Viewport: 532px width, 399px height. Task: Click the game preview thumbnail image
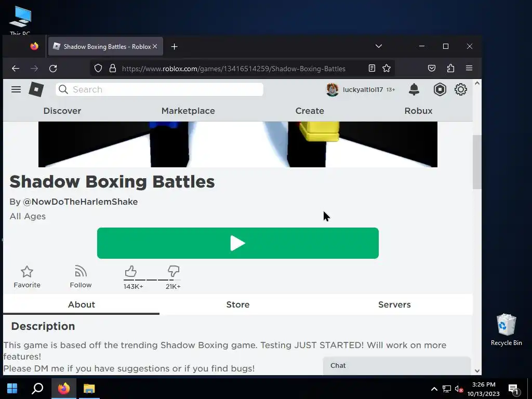(x=237, y=144)
